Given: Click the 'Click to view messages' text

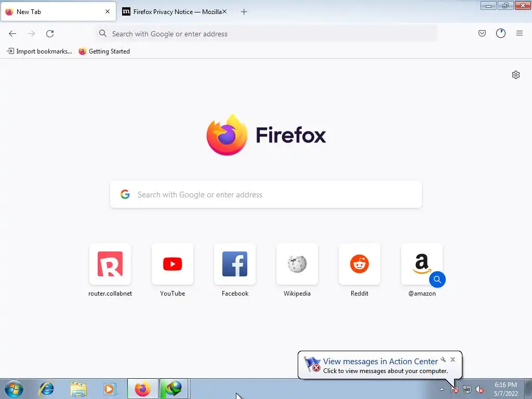Looking at the screenshot, I should coord(385,371).
